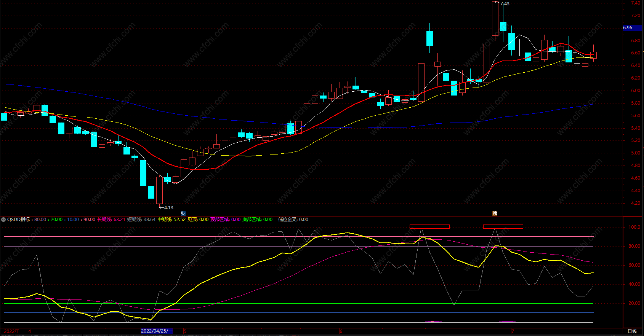Click month 4 marker on time axis
The width and height of the screenshot is (644, 336).
[x=30, y=331]
